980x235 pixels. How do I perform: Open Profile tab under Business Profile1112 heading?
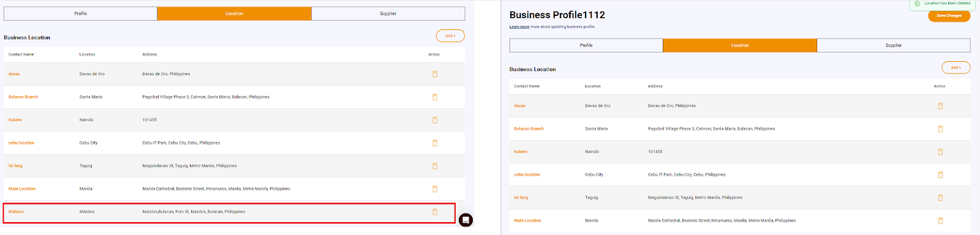(x=586, y=45)
